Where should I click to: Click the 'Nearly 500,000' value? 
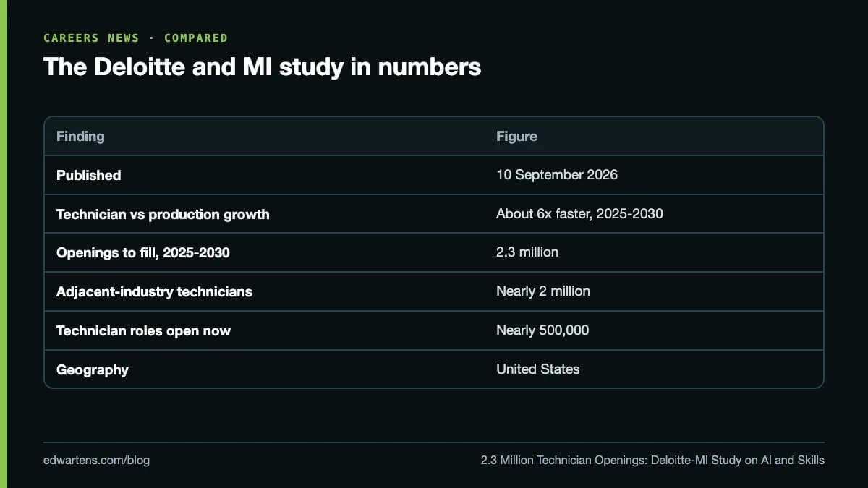coord(542,330)
